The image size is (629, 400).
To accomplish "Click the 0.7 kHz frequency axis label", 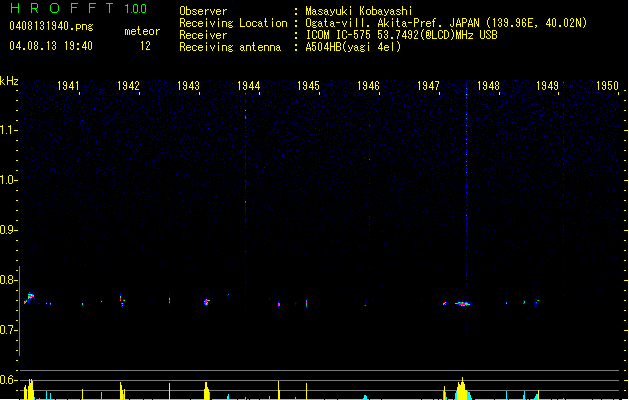I will [x=8, y=330].
